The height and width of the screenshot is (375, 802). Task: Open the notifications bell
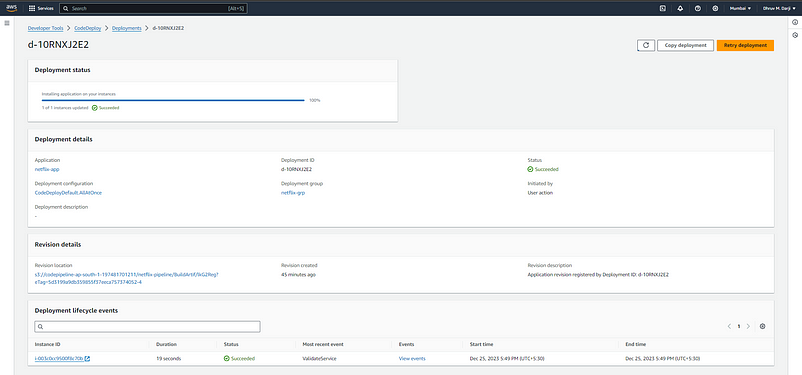click(680, 9)
